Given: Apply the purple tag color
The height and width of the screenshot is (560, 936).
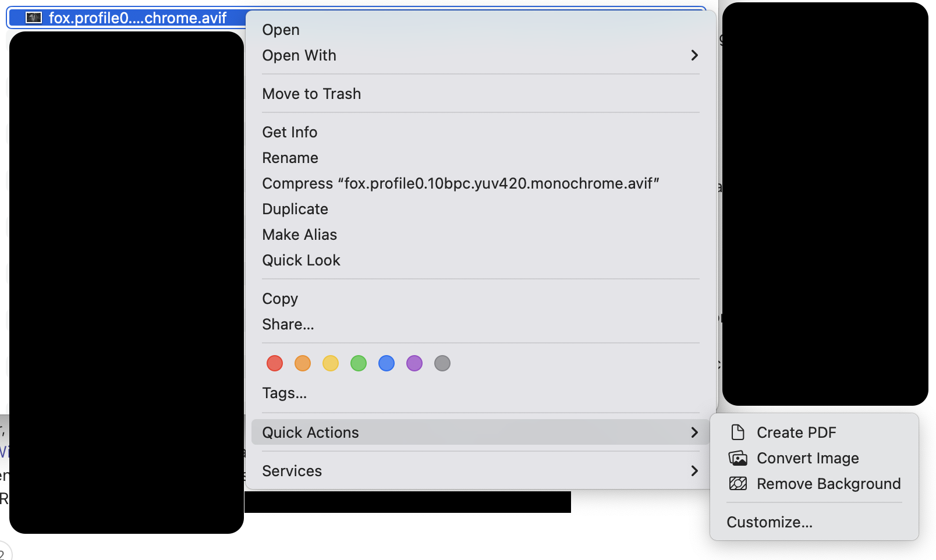Looking at the screenshot, I should pos(414,363).
